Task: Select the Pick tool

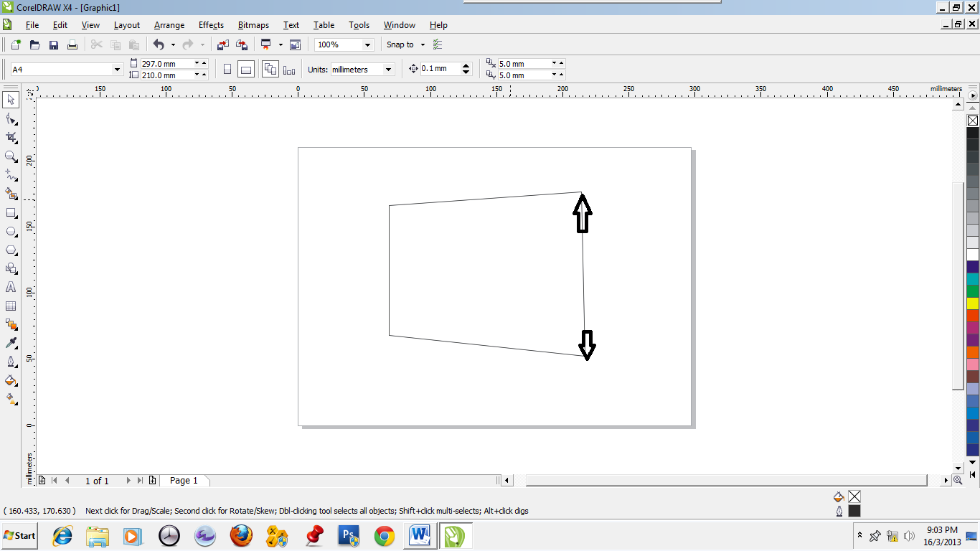Action: coord(10,100)
